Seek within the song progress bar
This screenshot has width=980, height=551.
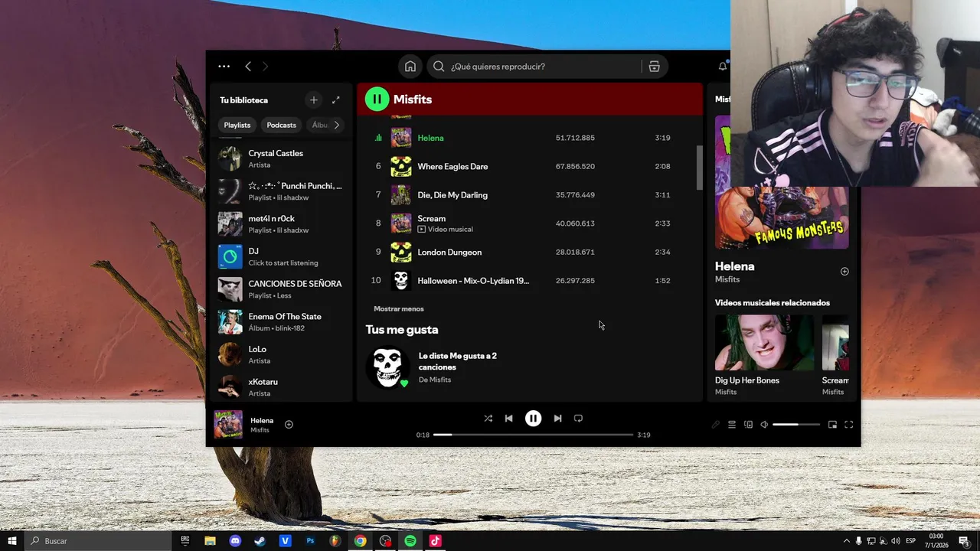tap(533, 435)
